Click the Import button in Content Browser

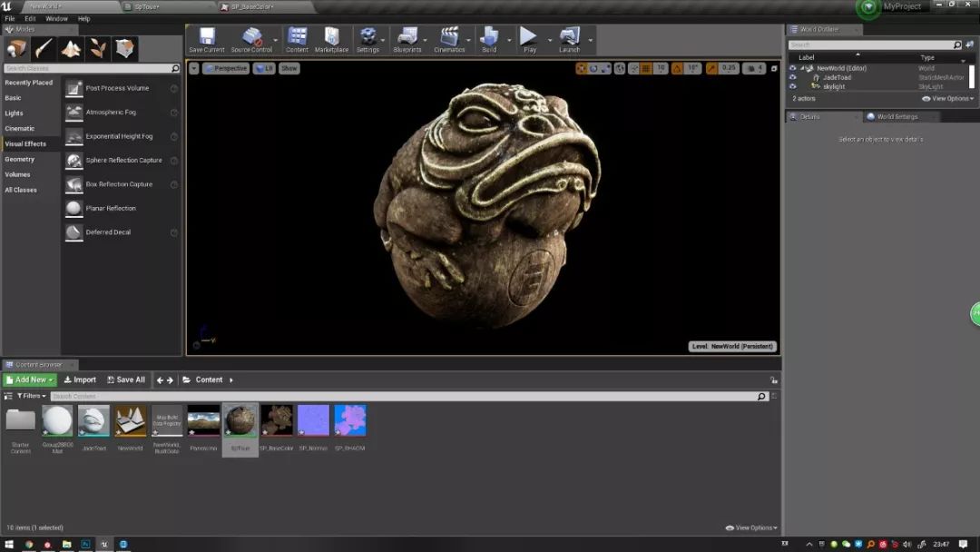(80, 379)
